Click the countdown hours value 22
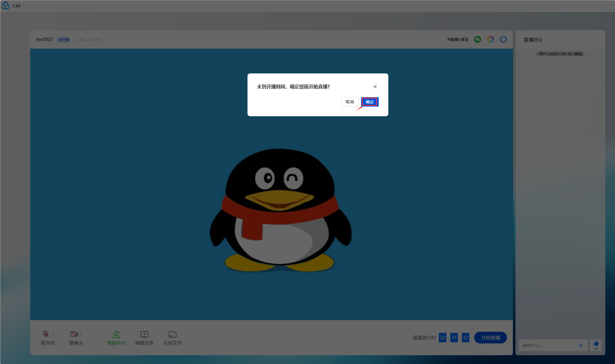The width and height of the screenshot is (615, 364). click(443, 338)
